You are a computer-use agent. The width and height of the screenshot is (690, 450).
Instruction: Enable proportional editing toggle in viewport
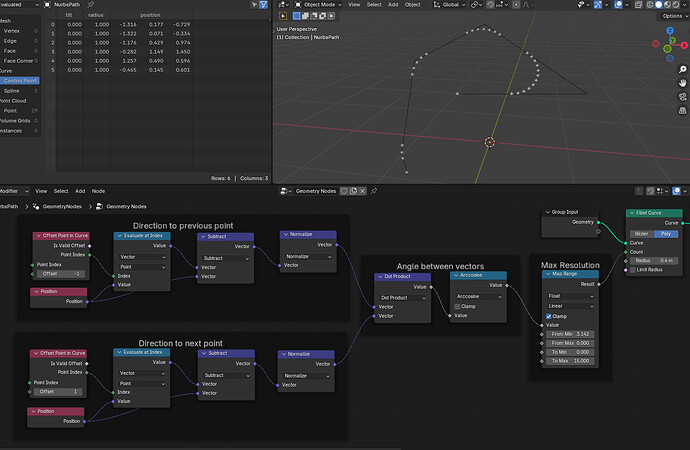[516, 4]
